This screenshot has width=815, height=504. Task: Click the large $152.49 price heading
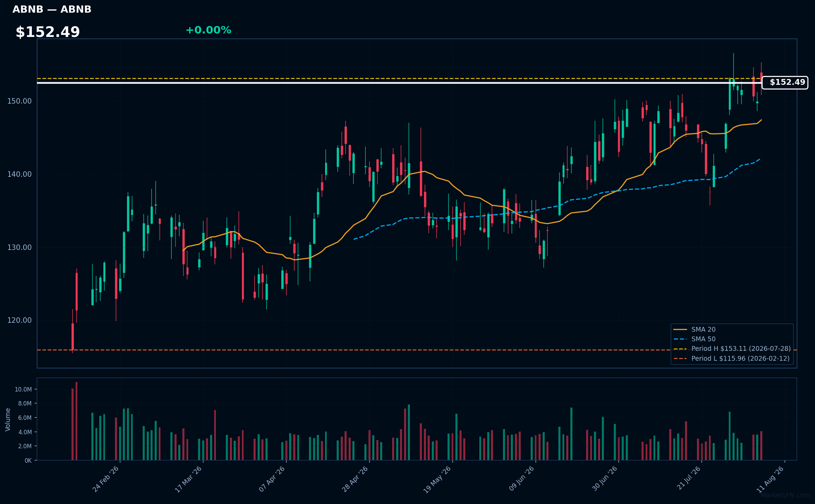[48, 32]
